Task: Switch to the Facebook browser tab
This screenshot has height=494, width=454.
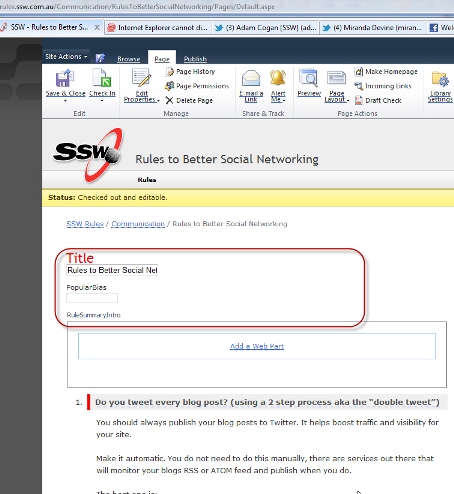Action: [441, 28]
